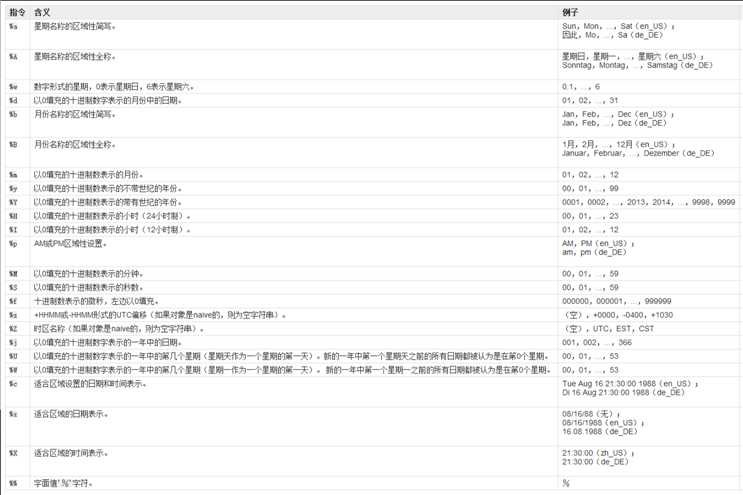This screenshot has width=743, height=495.
Task: Select the %% directive cell
Action: (13, 484)
